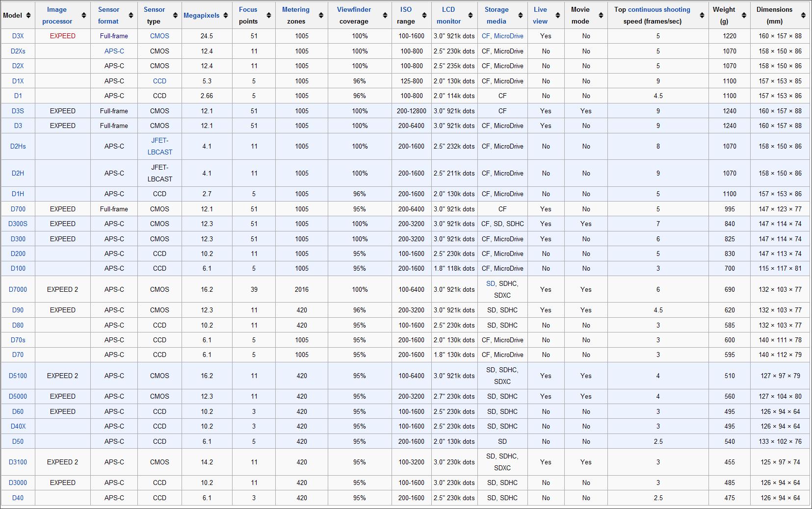The width and height of the screenshot is (812, 509).
Task: Open the D2H model link
Action: [18, 173]
